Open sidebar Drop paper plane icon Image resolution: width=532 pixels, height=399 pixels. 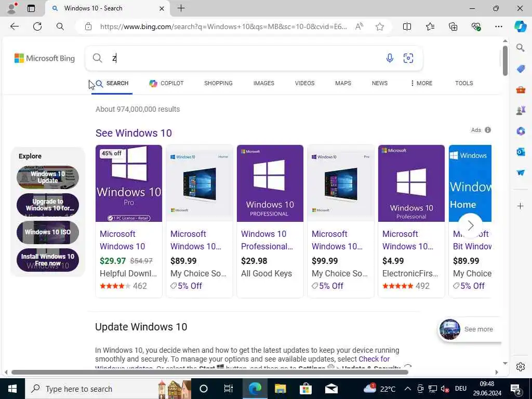point(521,172)
